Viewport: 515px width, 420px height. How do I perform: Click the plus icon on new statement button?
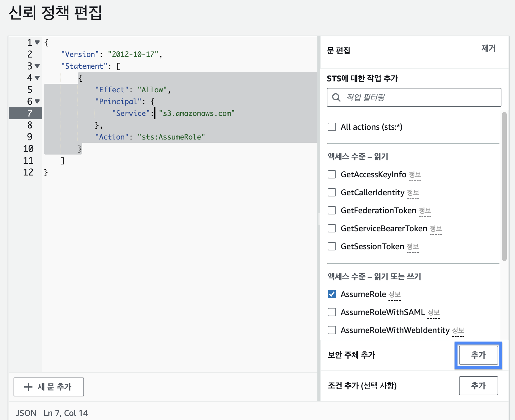[x=28, y=387]
